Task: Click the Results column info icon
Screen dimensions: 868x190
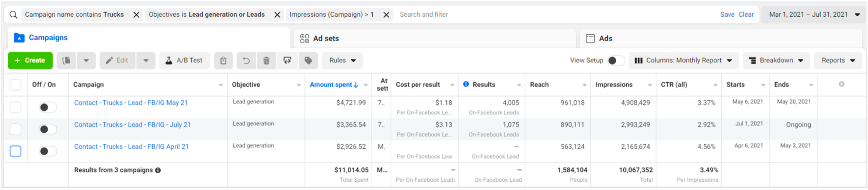Action: [x=466, y=84]
